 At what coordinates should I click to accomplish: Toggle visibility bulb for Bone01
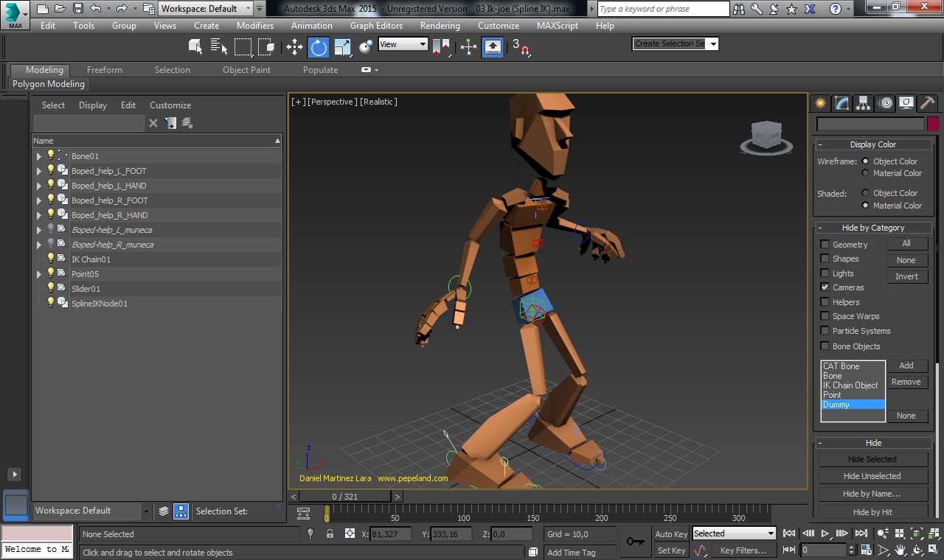click(x=51, y=155)
